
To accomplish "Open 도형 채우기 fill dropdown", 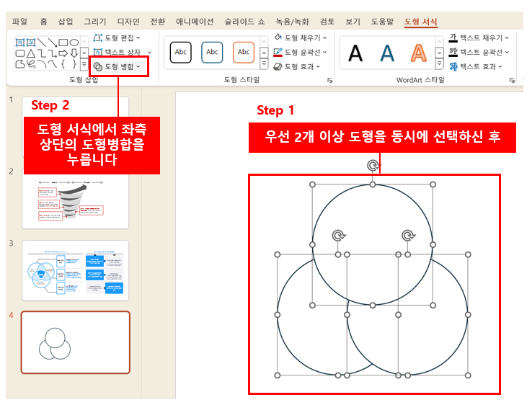I will coord(324,37).
